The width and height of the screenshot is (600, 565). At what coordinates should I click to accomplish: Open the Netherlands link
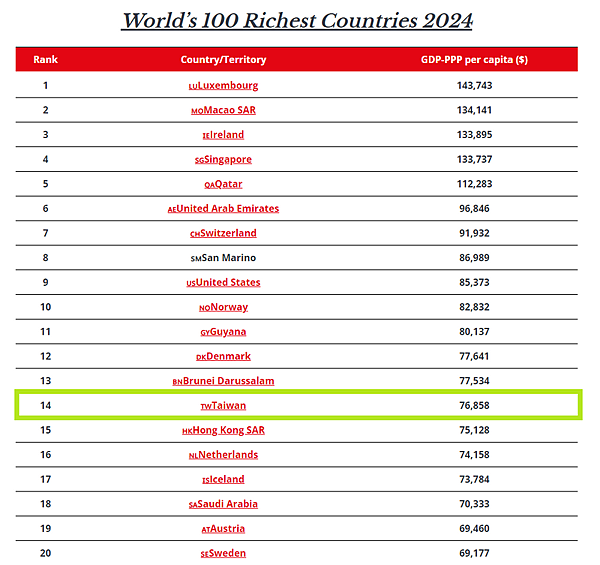(228, 454)
